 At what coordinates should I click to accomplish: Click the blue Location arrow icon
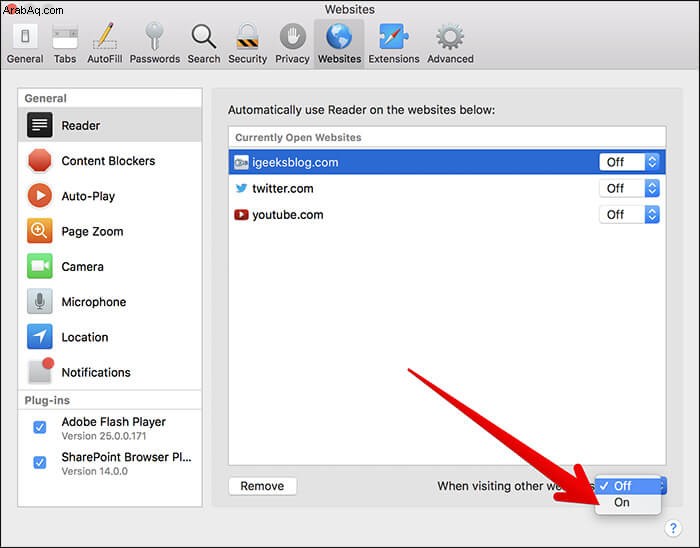click(40, 336)
